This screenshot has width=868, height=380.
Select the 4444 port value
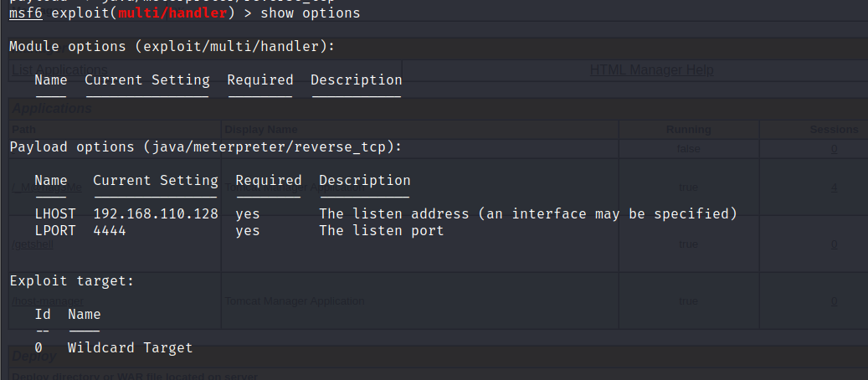pos(110,230)
